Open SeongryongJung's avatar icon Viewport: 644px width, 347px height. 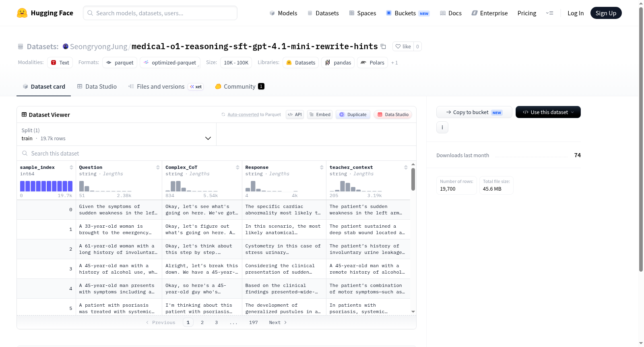point(66,46)
